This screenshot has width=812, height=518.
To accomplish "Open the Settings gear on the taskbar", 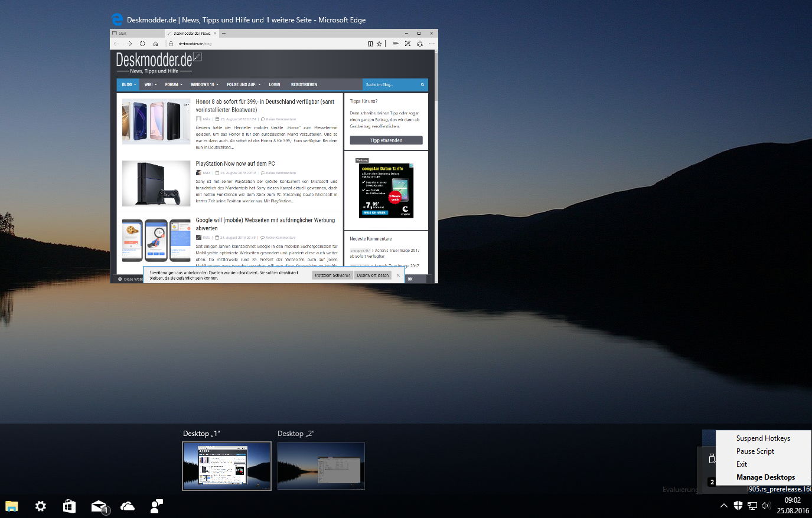I will click(41, 506).
